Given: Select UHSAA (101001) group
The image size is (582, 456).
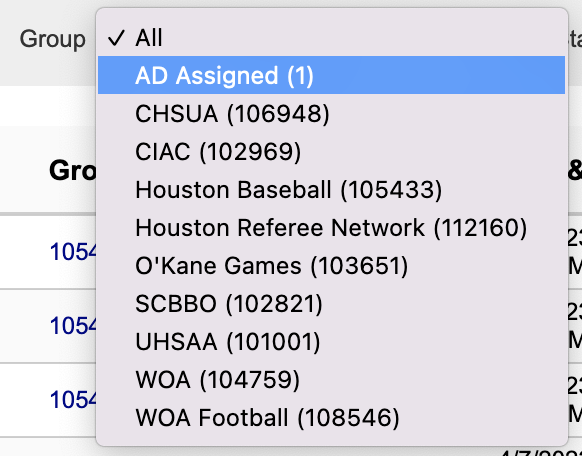Looking at the screenshot, I should pos(331,342).
